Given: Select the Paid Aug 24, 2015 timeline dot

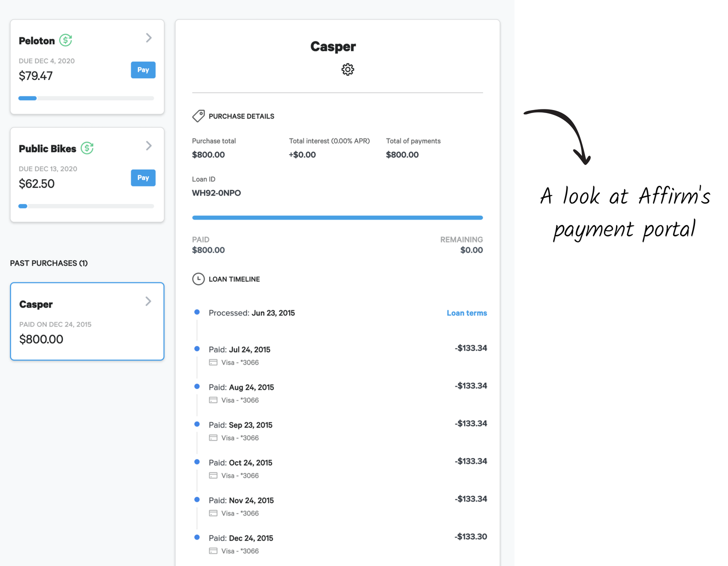Looking at the screenshot, I should (x=197, y=386).
